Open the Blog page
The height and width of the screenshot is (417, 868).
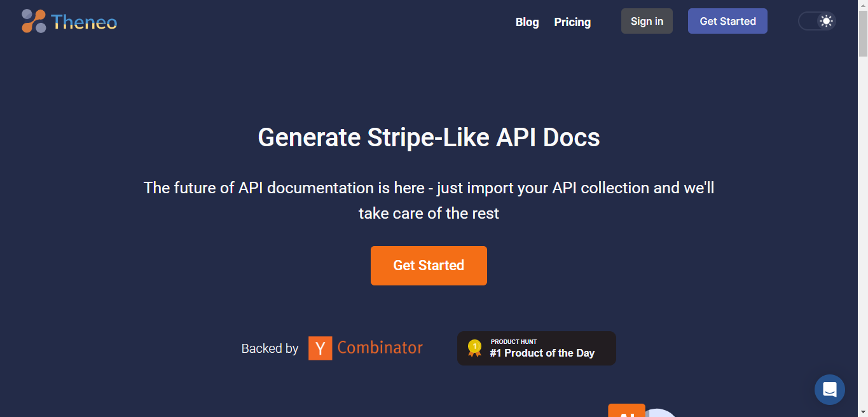click(x=527, y=22)
